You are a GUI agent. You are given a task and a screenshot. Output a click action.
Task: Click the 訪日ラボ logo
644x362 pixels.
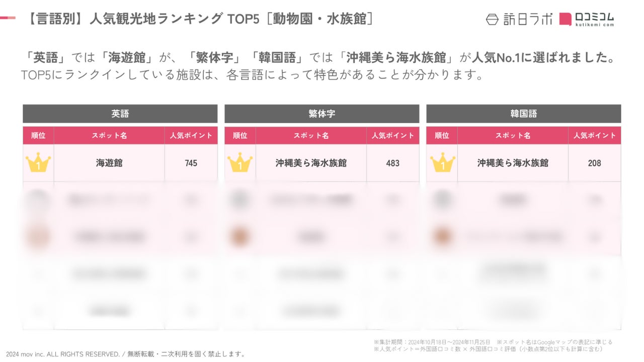519,19
